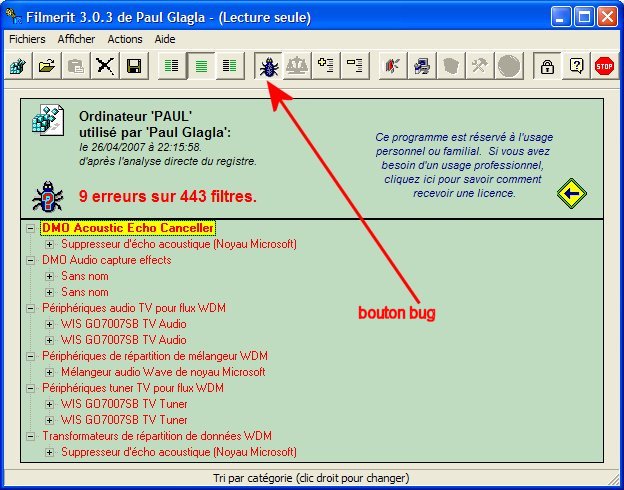Collapse the DMO Acoustic Echo Canceller node
Image resolution: width=624 pixels, height=490 pixels.
pyautogui.click(x=30, y=228)
